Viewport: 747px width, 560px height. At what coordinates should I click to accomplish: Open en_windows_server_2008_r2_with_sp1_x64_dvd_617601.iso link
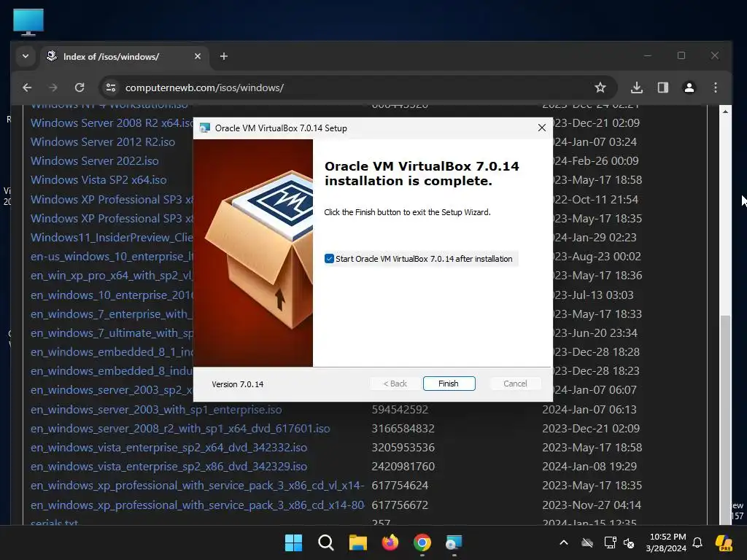pos(180,429)
